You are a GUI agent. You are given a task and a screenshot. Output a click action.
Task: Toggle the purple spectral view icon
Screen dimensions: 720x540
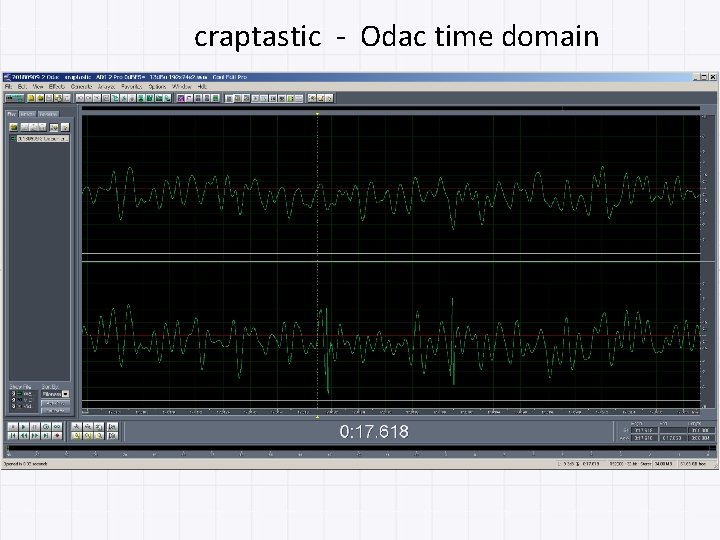181,98
